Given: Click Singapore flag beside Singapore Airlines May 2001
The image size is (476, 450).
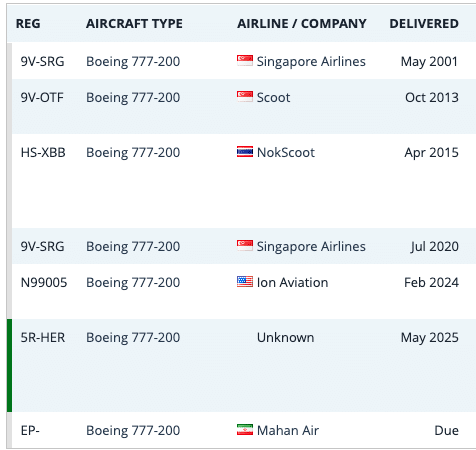Looking at the screenshot, I should click(x=245, y=61).
